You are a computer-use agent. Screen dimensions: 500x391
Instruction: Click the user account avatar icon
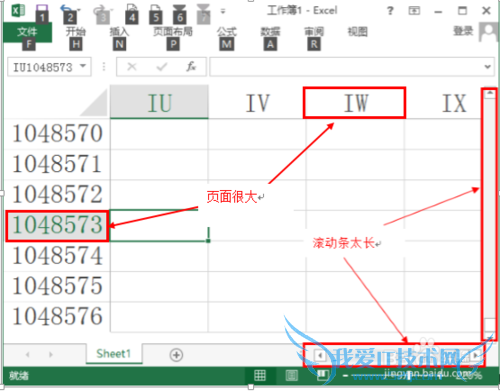[488, 32]
